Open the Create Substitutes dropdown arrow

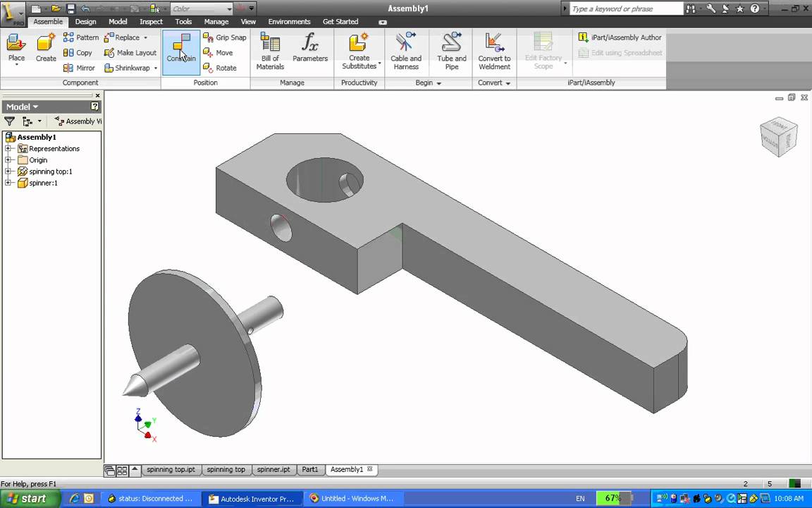coord(380,64)
